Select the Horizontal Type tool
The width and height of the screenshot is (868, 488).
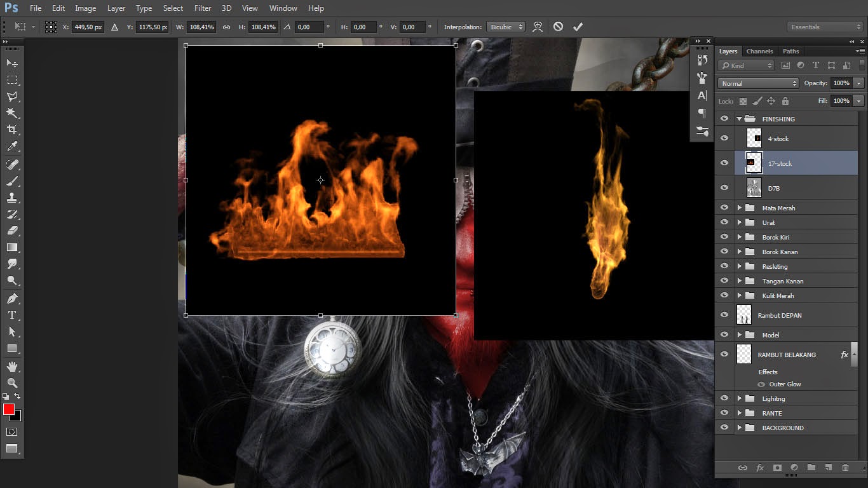pyautogui.click(x=12, y=315)
